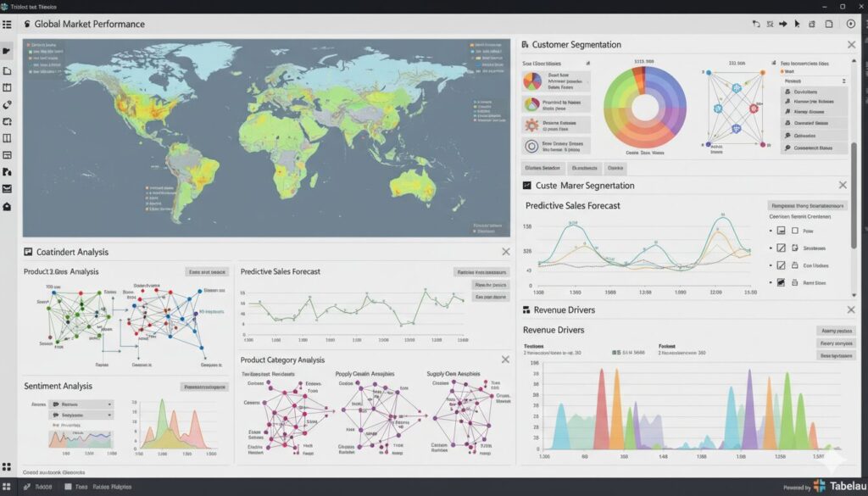Image resolution: width=868 pixels, height=496 pixels.
Task: Toggle the first checkbox in forecast legend
Action: 782,231
